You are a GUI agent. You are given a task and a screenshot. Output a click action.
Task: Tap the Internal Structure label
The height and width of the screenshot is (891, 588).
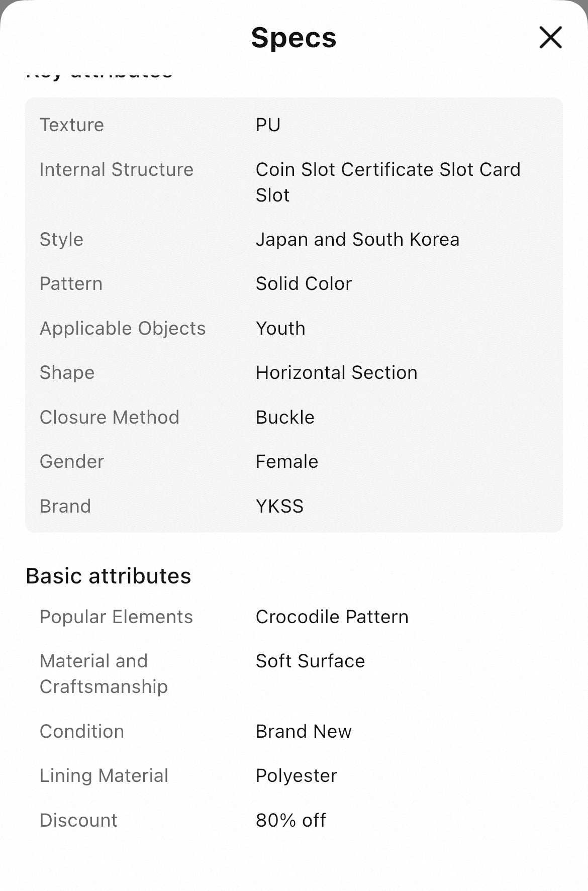(x=116, y=169)
